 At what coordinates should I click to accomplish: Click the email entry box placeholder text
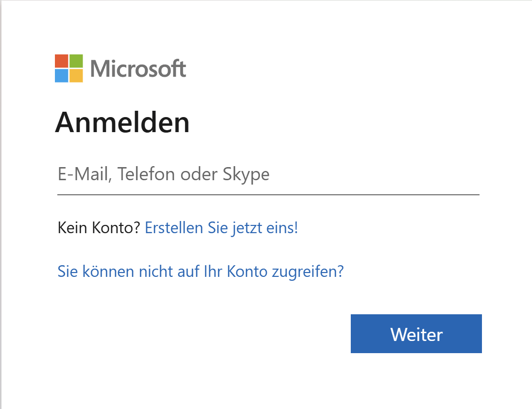[163, 174]
